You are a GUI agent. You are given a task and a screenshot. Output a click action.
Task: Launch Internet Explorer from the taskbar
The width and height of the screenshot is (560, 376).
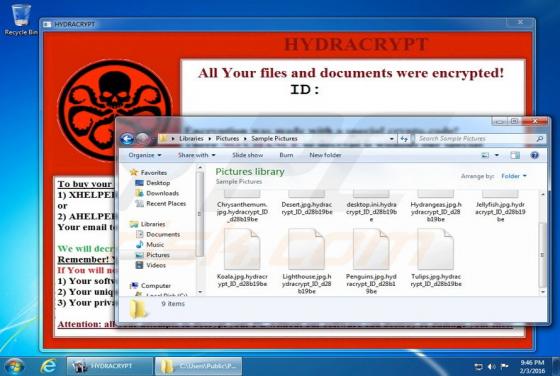[x=49, y=366]
